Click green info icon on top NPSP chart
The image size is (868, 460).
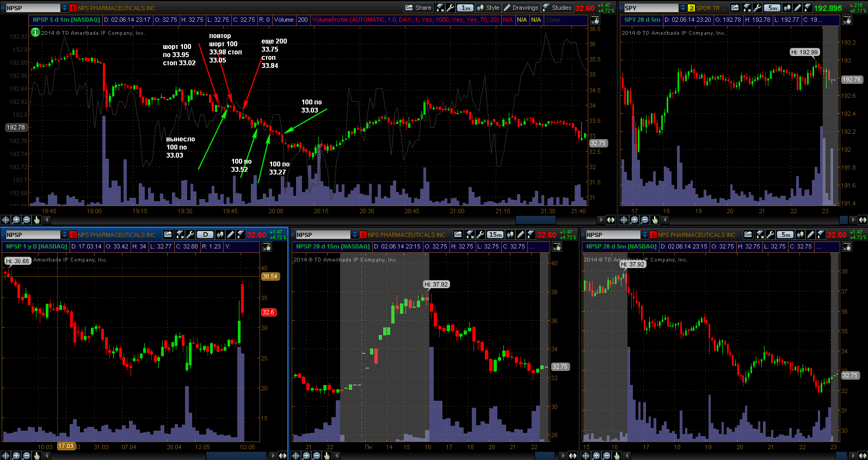pyautogui.click(x=35, y=33)
